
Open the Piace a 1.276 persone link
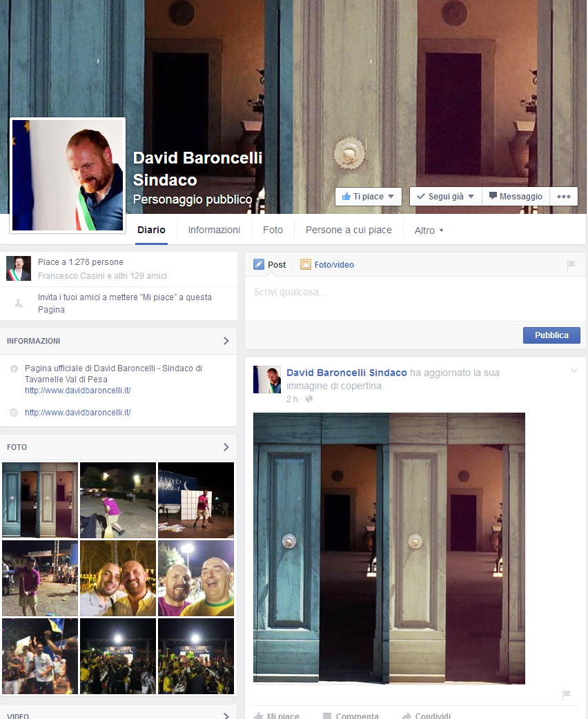(x=81, y=262)
